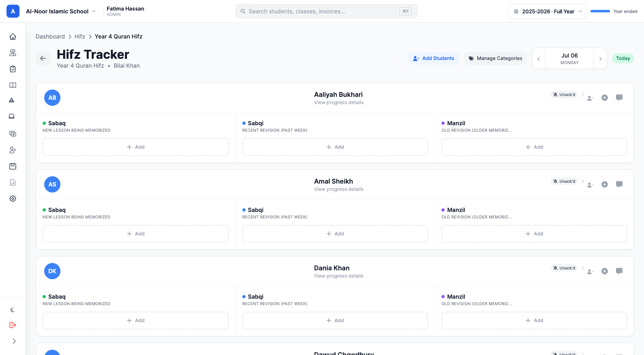Open the add-person sidebar icon
Viewport: 644px width, 355px height.
click(x=13, y=150)
